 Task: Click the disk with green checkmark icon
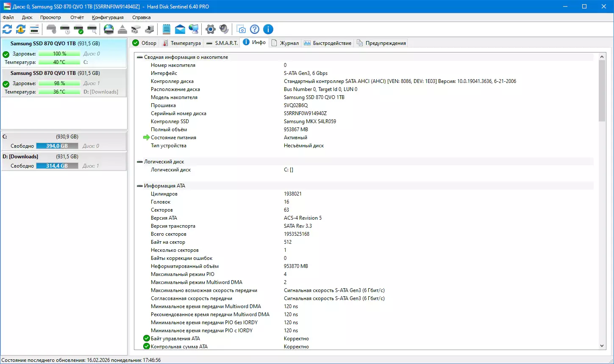(78, 29)
